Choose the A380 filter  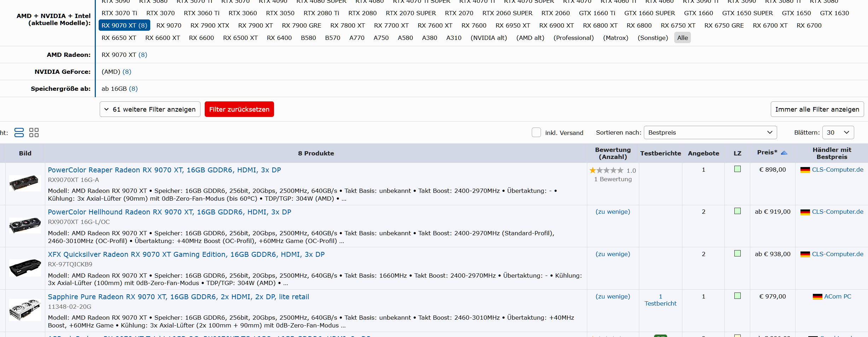point(430,38)
